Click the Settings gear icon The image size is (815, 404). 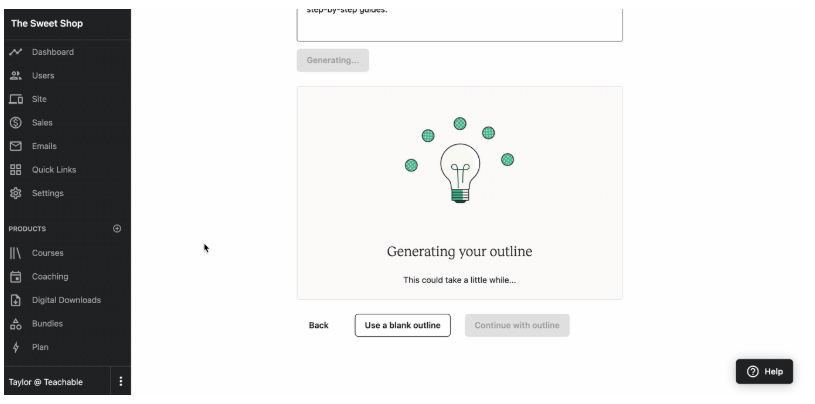coord(16,193)
